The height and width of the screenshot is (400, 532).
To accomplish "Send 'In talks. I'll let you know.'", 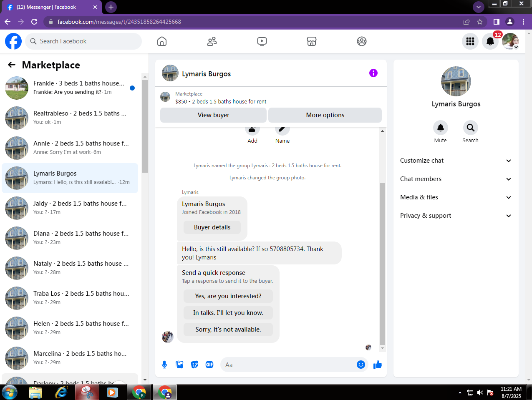I will tap(228, 313).
